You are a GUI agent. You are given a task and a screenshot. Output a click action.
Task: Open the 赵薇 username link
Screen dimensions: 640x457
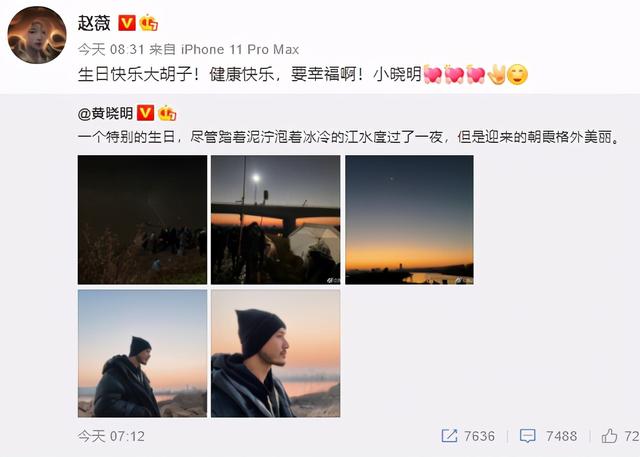[x=94, y=23]
